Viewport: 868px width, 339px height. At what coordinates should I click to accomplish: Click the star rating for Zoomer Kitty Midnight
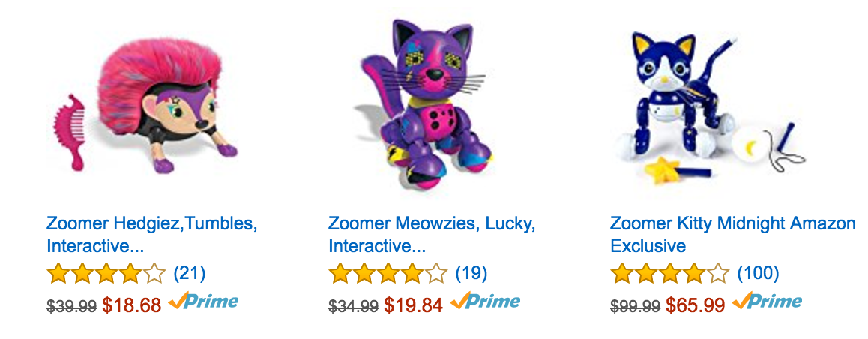tap(670, 273)
